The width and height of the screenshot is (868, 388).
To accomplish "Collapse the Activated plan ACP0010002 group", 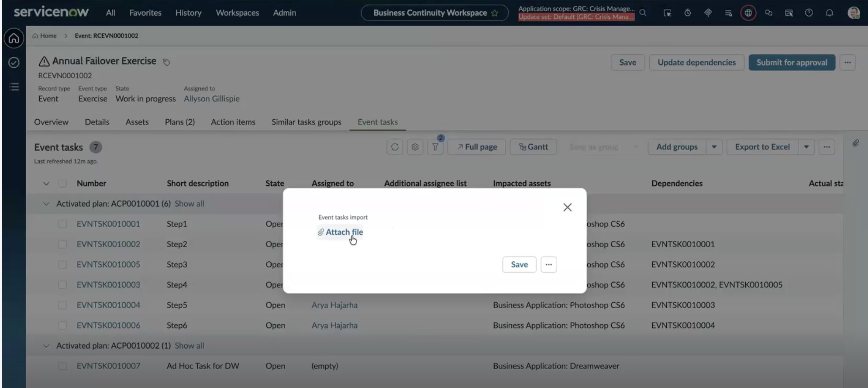I will 46,346.
